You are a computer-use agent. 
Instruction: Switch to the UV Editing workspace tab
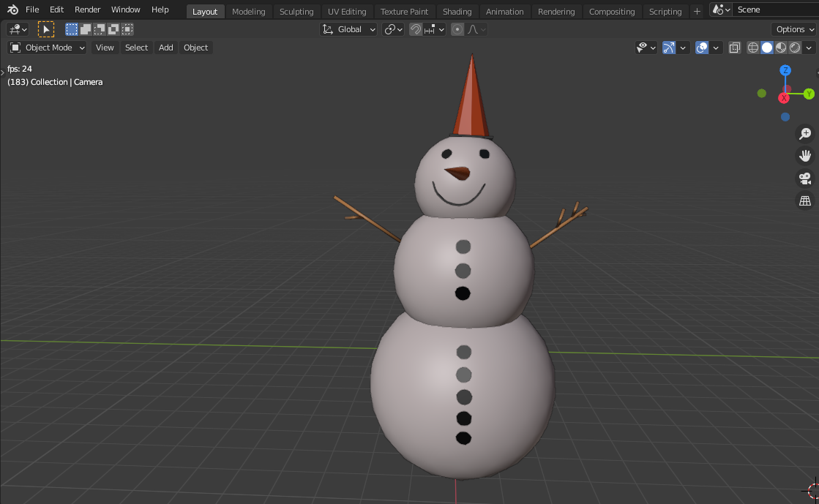coord(347,12)
